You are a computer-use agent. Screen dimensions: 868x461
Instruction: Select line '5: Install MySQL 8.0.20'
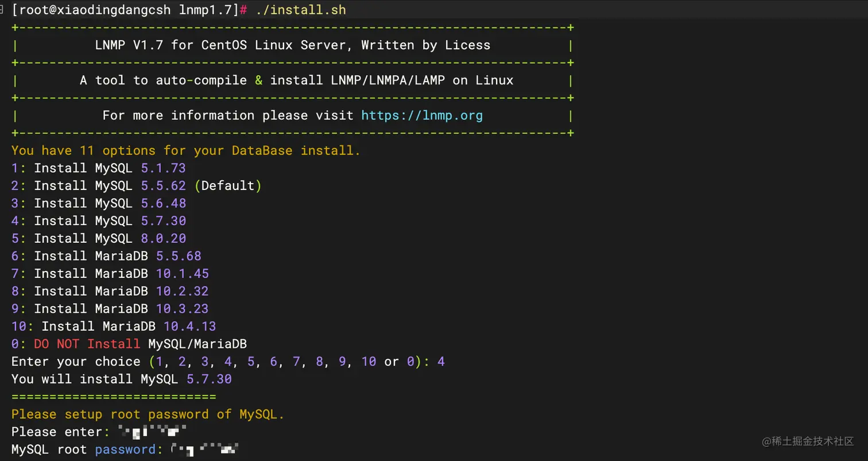99,238
